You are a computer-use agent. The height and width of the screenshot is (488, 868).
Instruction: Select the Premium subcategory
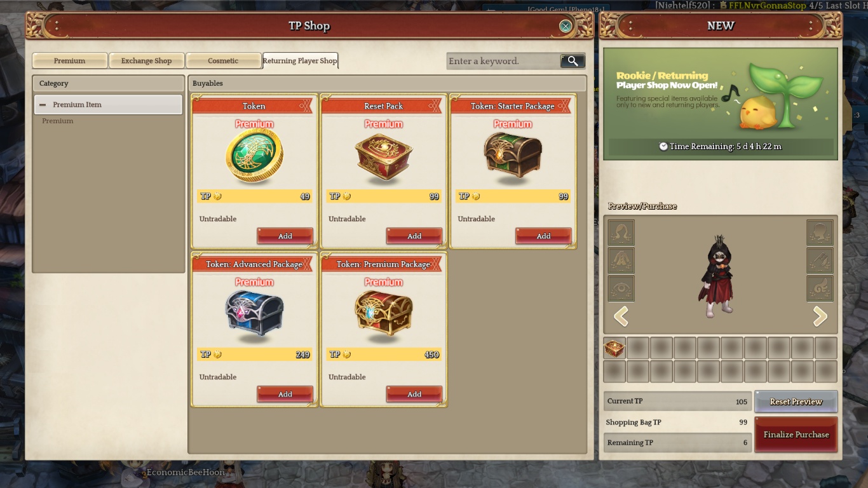[57, 121]
